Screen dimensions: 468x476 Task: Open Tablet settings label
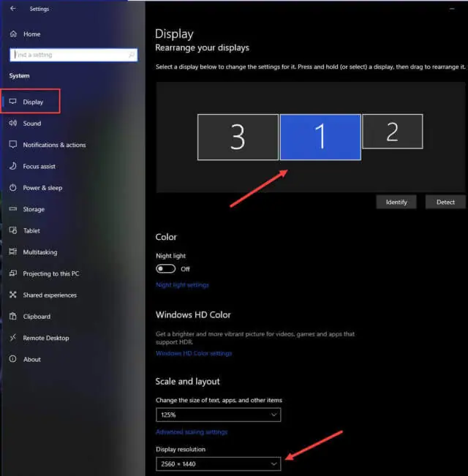coord(31,231)
